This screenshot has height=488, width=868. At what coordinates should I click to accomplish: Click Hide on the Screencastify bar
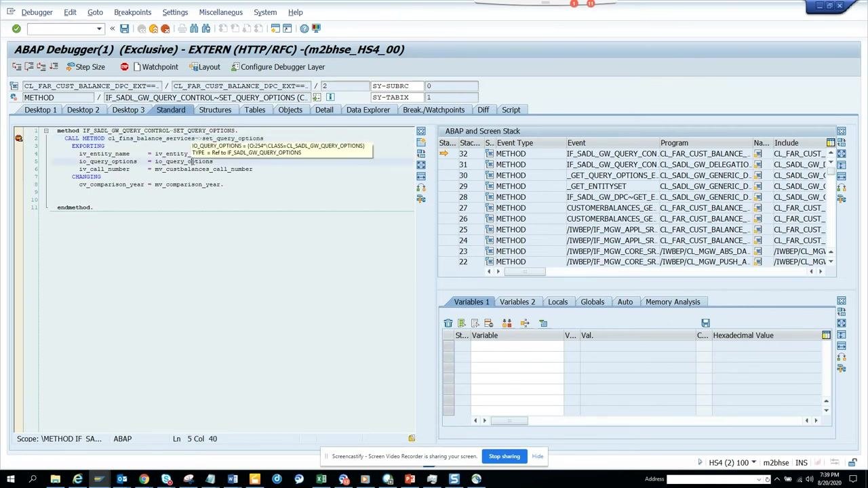537,456
